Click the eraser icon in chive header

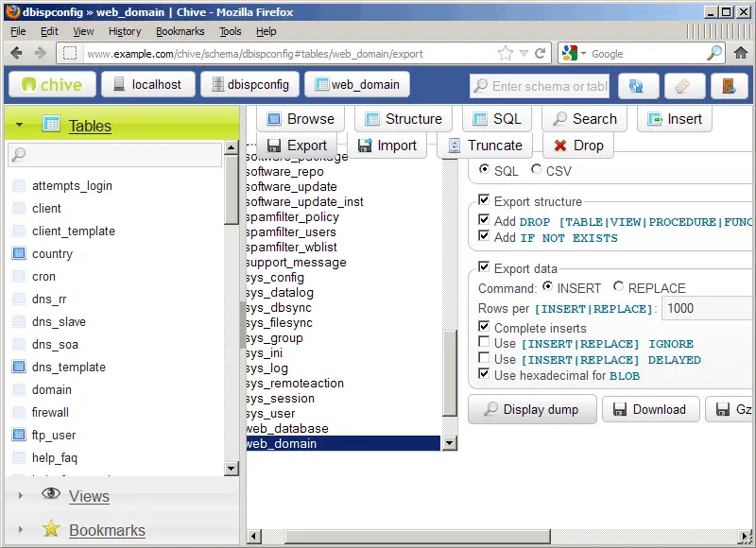pyautogui.click(x=684, y=86)
